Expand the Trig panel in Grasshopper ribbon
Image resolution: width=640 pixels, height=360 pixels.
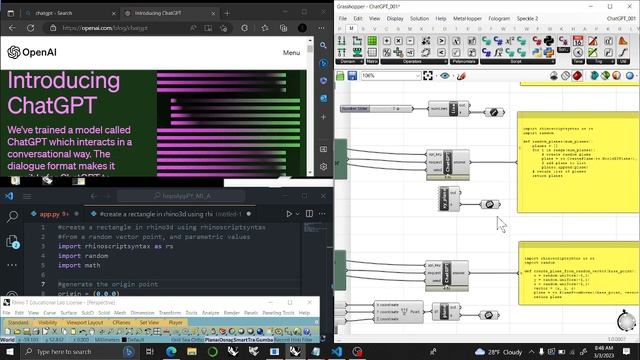[x=600, y=62]
